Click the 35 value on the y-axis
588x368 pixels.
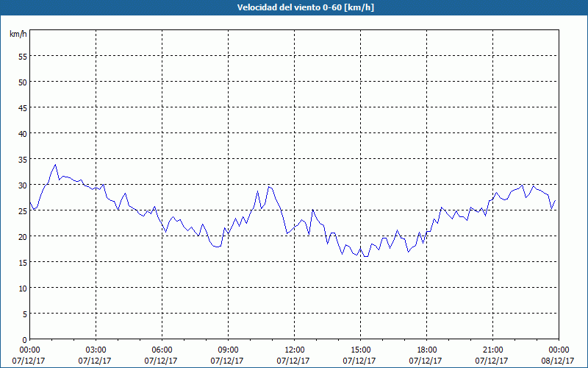tap(23, 160)
